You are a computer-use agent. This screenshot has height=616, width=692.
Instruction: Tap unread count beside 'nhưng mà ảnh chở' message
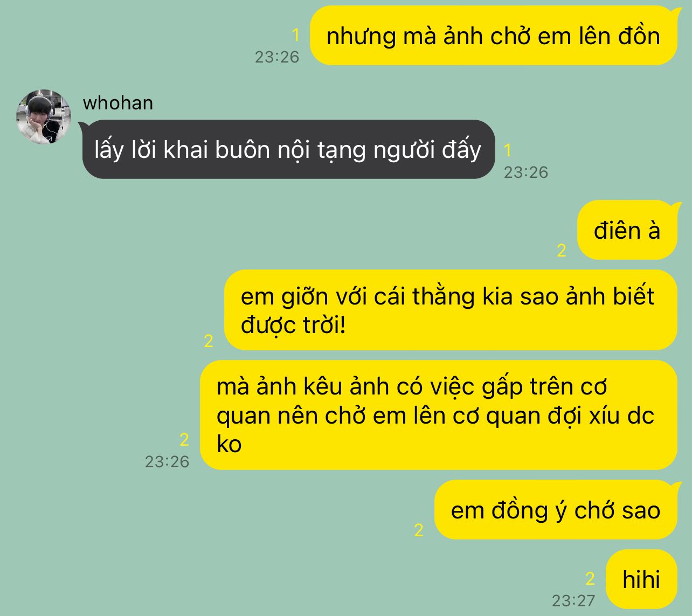295,36
